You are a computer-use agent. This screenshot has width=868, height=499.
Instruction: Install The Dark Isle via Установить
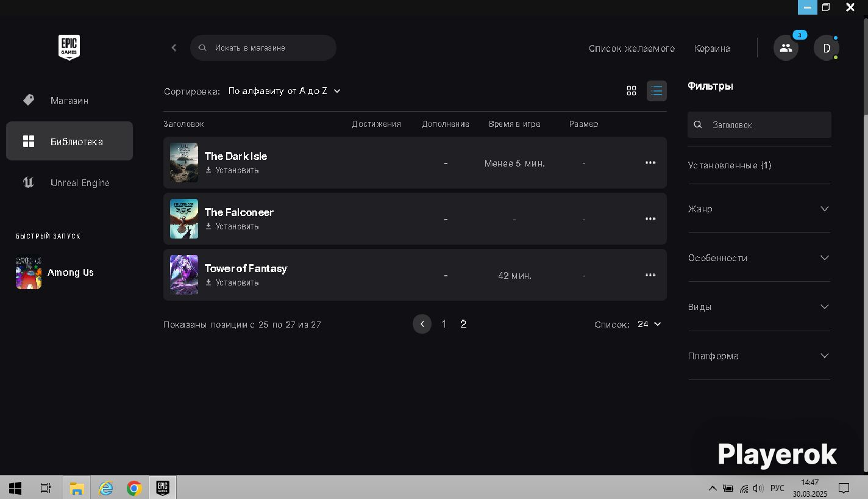[x=232, y=170]
